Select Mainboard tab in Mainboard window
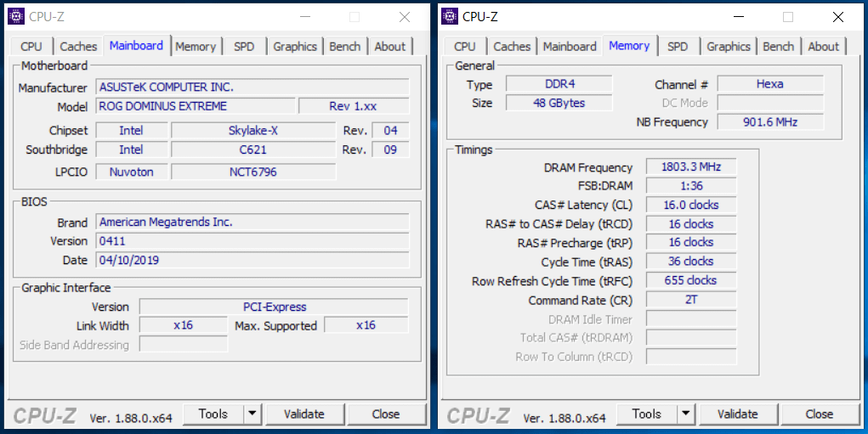This screenshot has width=868, height=434. click(x=136, y=45)
